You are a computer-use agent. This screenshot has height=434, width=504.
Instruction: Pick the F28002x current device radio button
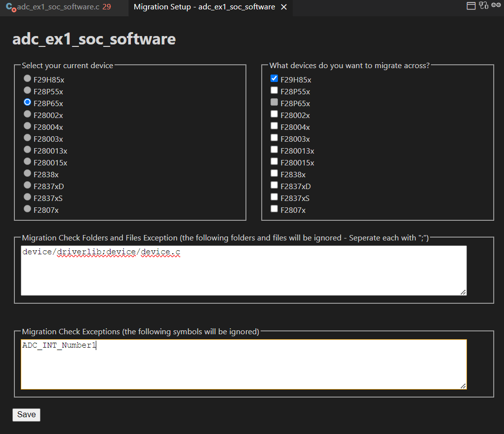click(28, 114)
